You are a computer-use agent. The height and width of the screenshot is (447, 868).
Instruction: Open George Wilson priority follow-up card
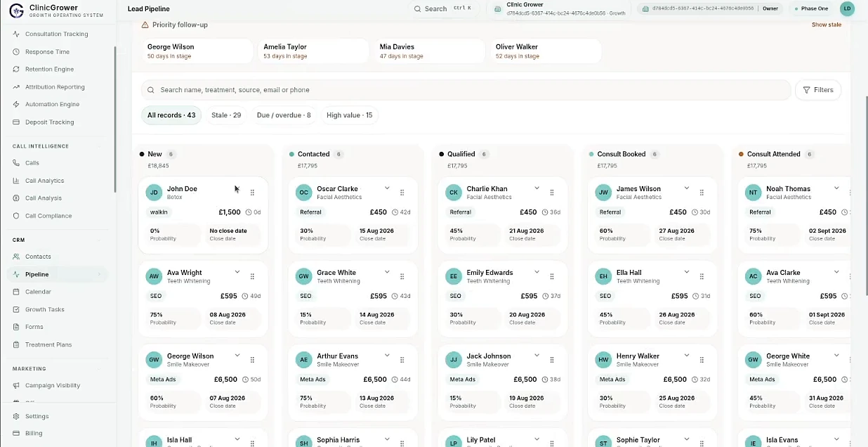[x=197, y=51]
